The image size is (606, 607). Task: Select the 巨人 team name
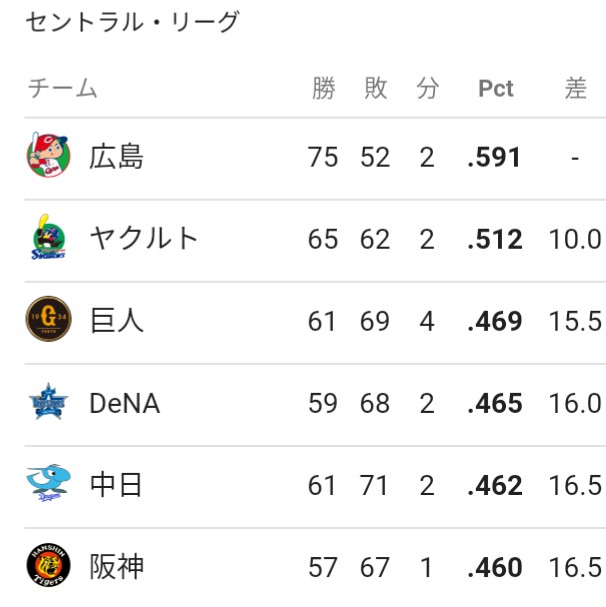[x=116, y=321]
